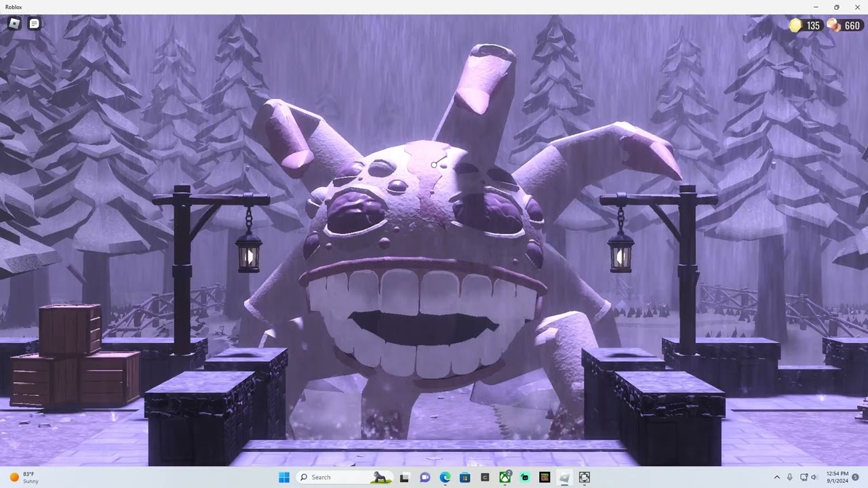Open the purple chat app on taskbar
Viewport: 868px width, 488px height.
point(425,477)
